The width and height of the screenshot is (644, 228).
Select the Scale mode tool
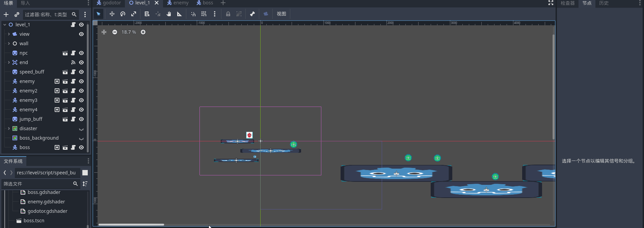[134, 14]
